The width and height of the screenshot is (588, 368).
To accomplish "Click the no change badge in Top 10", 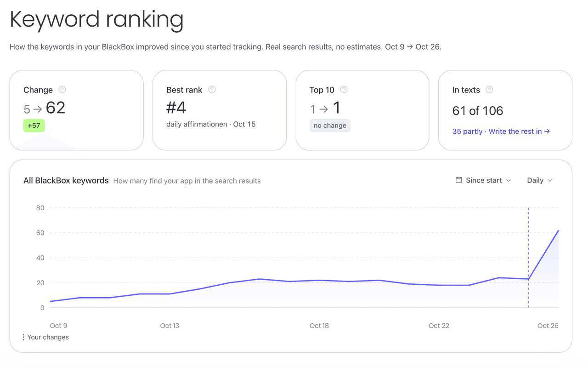I will tap(330, 126).
